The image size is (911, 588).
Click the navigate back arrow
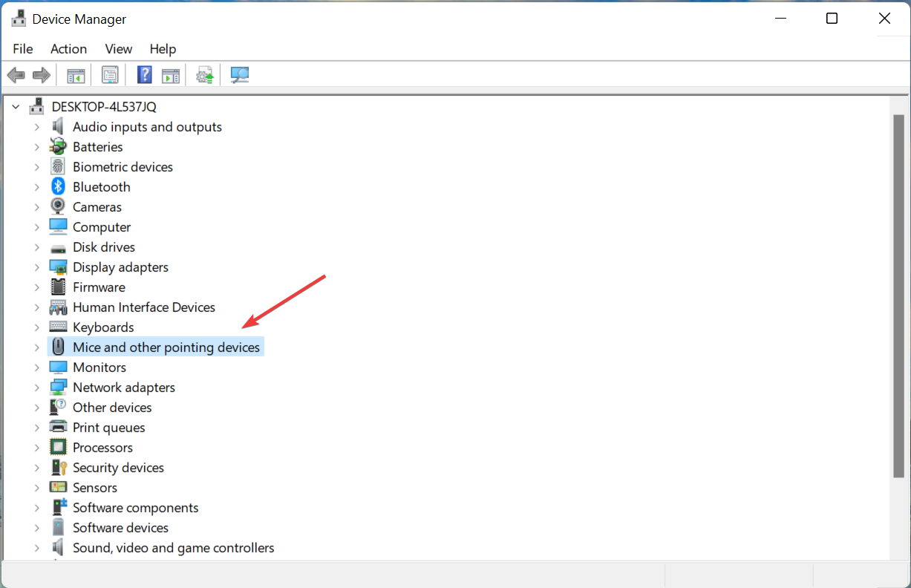click(16, 74)
